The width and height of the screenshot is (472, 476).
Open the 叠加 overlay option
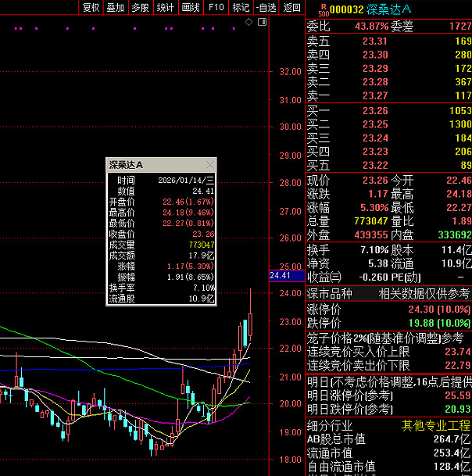pos(116,8)
